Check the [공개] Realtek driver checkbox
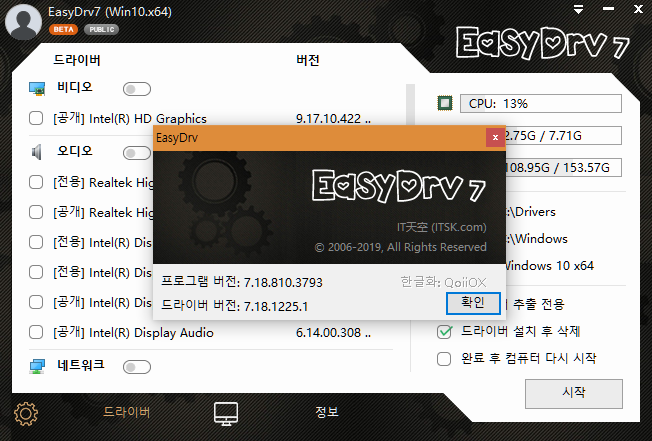Screen dimensions: 652x441 [x=36, y=212]
